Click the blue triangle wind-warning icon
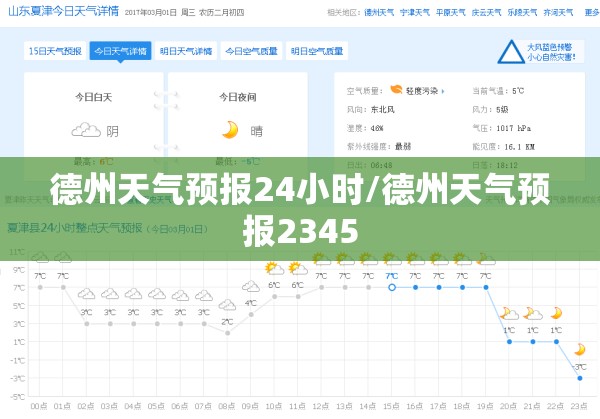This screenshot has width=600, height=419. tap(511, 52)
